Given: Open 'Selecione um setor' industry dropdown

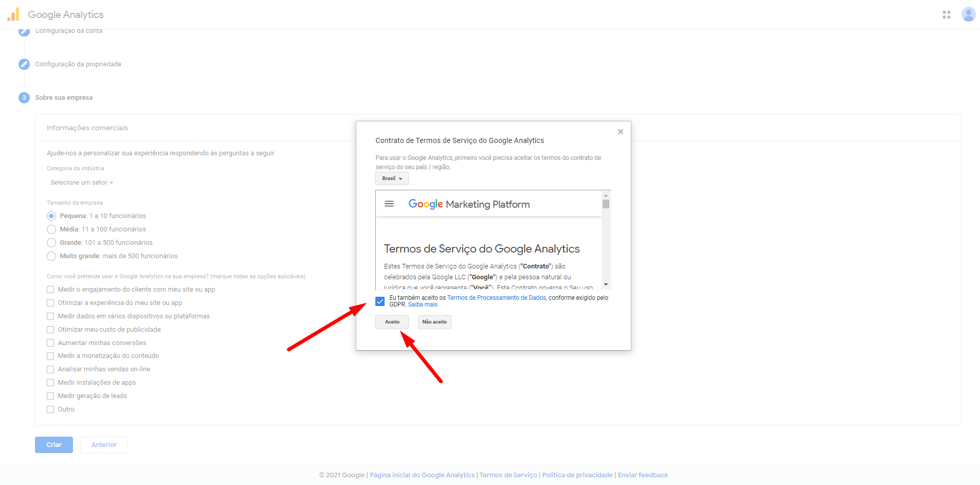Looking at the screenshot, I should point(82,183).
